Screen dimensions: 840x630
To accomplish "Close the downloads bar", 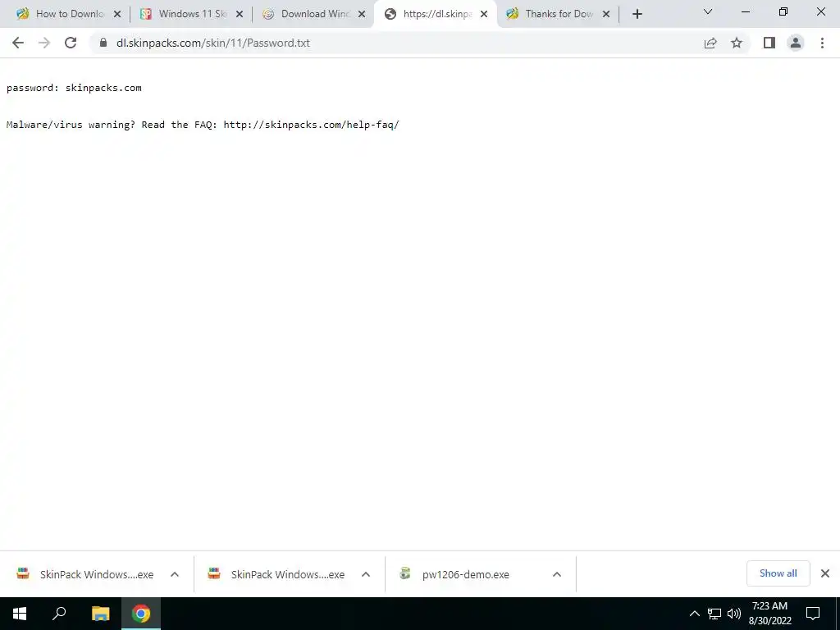I will click(x=825, y=573).
